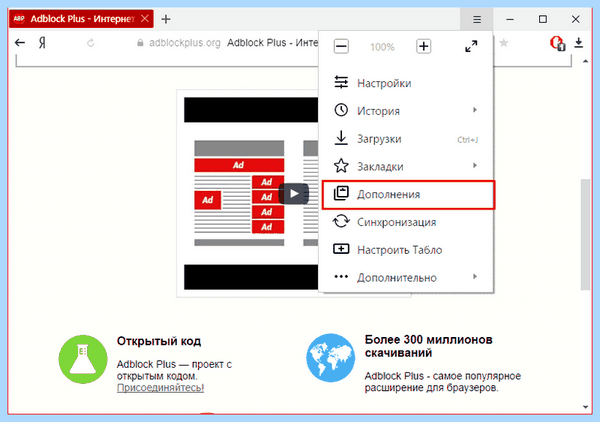Expand Дополнительно submenu arrow
The image size is (600, 422).
[475, 276]
